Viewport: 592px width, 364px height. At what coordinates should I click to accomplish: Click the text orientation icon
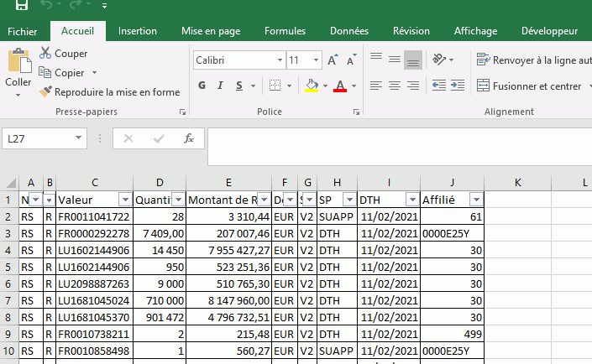pyautogui.click(x=438, y=60)
